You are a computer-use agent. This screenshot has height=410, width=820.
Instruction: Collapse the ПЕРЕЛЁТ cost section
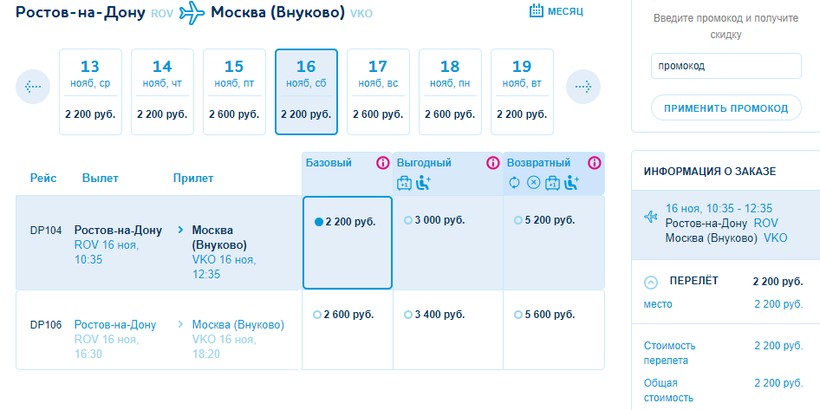(651, 282)
